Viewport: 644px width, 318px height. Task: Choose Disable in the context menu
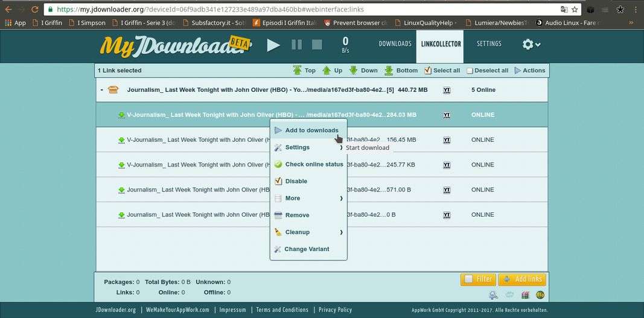[296, 181]
